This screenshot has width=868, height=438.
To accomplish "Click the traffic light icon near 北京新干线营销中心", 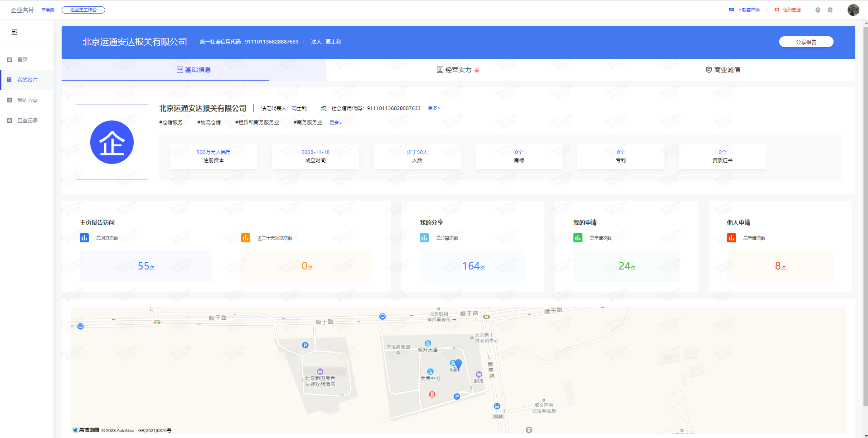I will (487, 317).
